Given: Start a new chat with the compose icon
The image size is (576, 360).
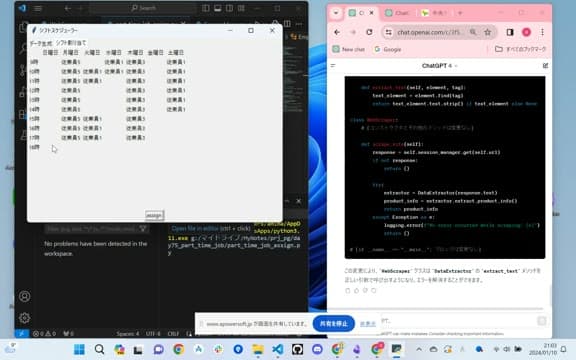Looking at the screenshot, I should (x=545, y=66).
